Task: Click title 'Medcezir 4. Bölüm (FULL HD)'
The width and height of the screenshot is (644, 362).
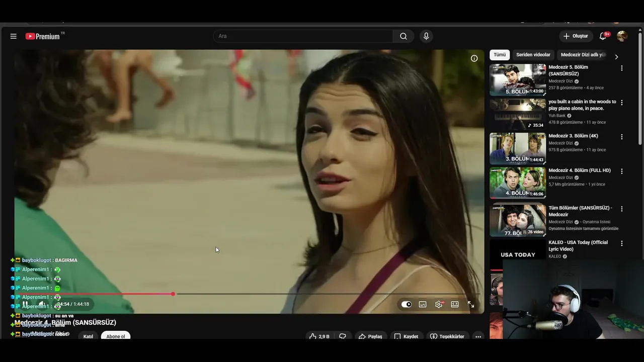Action: [x=580, y=170]
